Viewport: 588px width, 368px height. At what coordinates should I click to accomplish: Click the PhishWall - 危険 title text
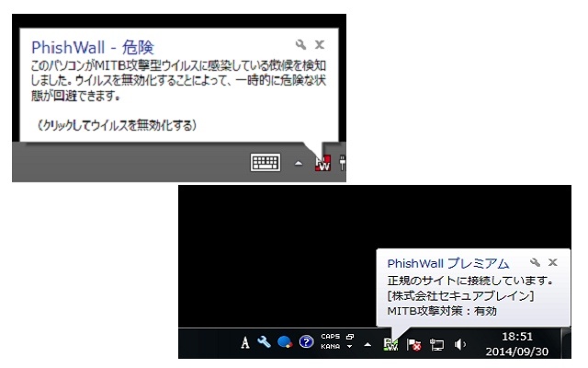coord(93,48)
